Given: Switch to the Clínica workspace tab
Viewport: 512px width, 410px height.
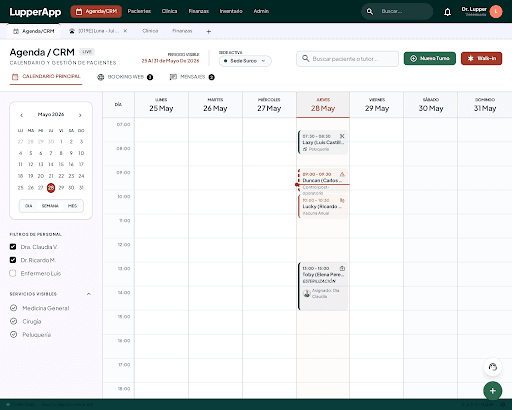Looking at the screenshot, I should (150, 31).
